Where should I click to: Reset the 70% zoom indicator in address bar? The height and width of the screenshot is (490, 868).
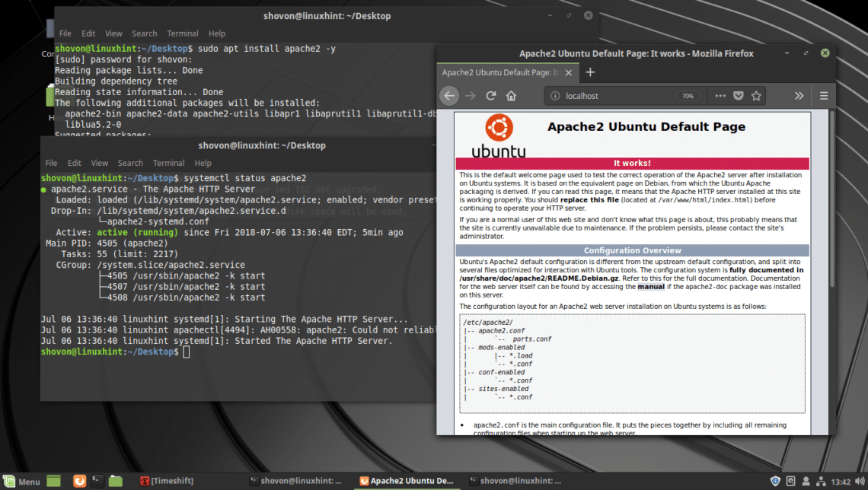click(688, 96)
